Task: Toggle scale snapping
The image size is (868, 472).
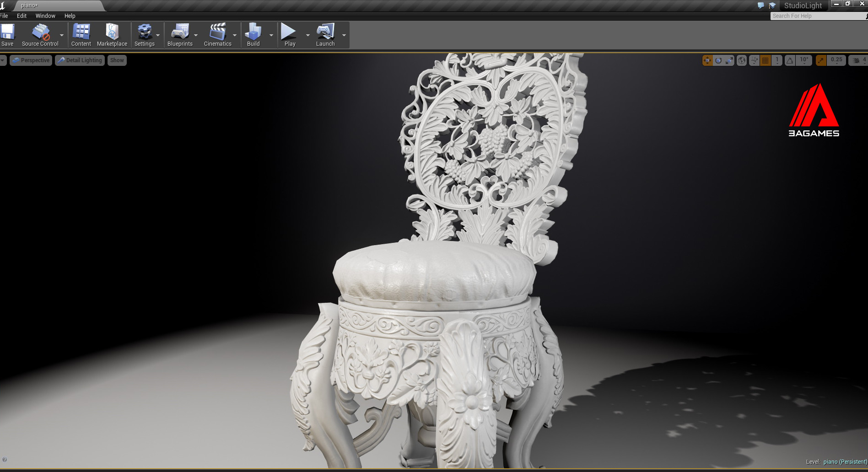Action: point(821,60)
